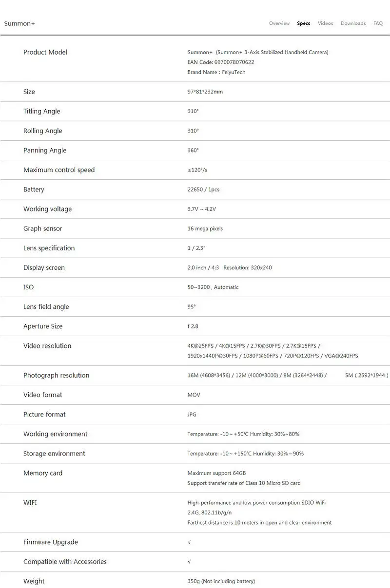Open the Downloads tab
This screenshot has height=588, width=390.
(353, 23)
